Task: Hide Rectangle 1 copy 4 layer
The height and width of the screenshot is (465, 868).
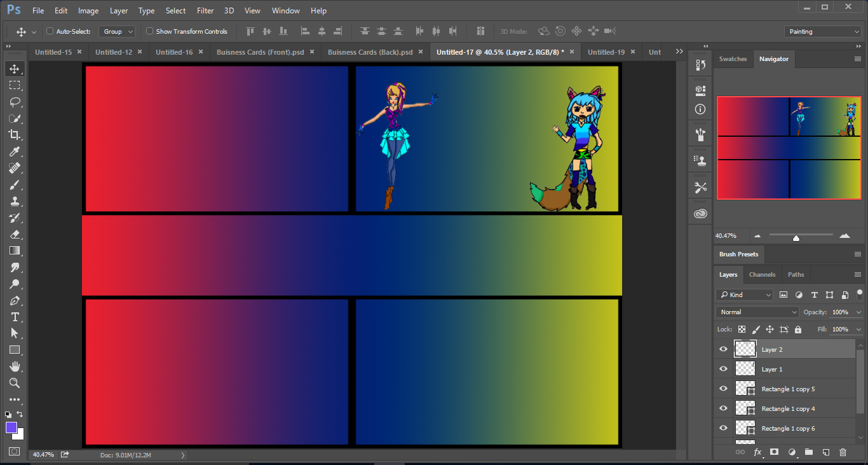Action: click(723, 408)
